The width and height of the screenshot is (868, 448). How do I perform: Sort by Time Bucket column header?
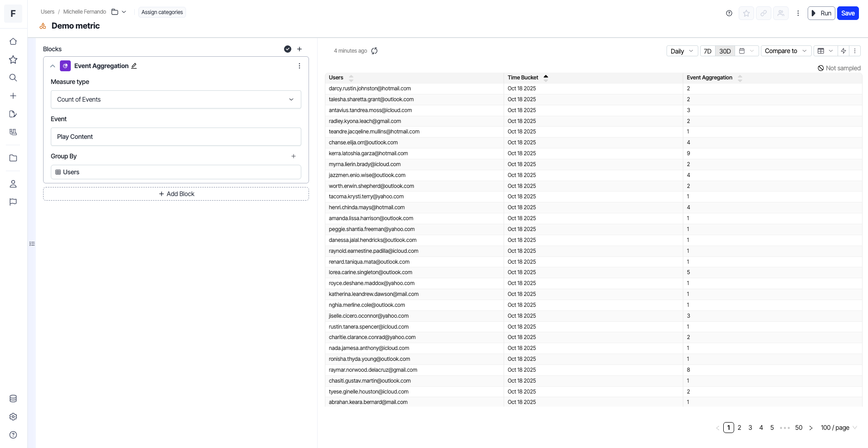tap(523, 78)
